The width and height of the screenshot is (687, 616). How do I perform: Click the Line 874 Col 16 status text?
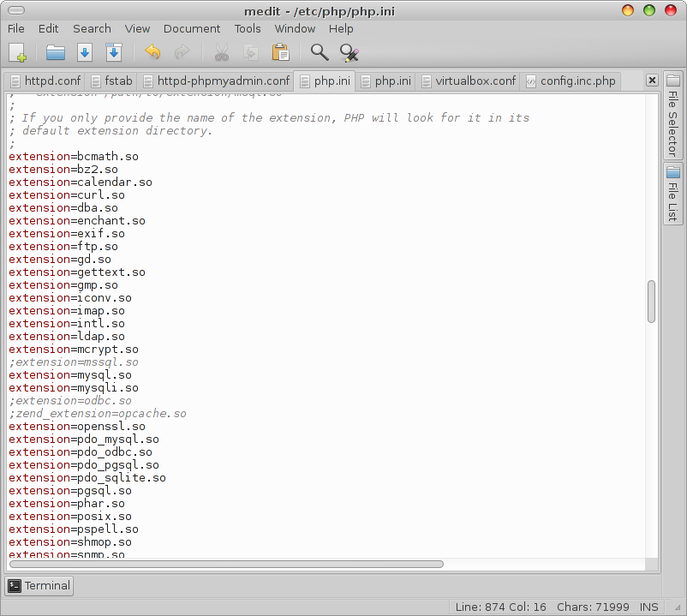(500, 607)
